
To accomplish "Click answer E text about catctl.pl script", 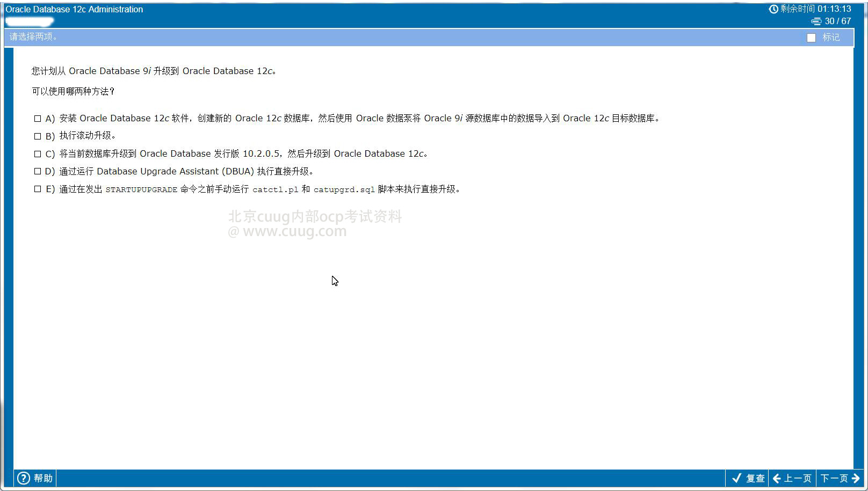I will pos(259,189).
